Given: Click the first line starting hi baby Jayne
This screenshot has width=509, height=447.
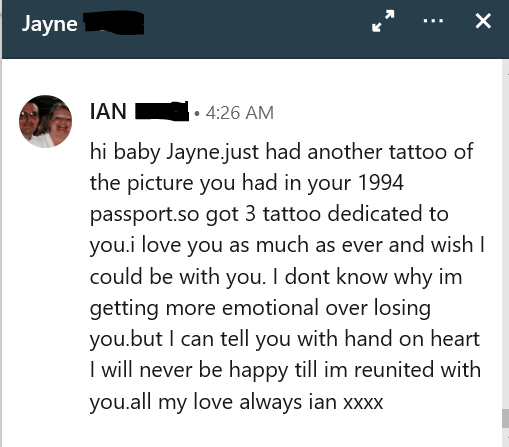Looking at the screenshot, I should coord(281,152).
